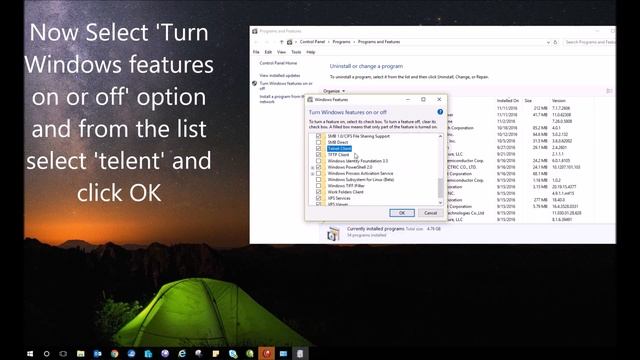640x360 pixels.
Task: Enable the SMB Direct checkbox
Action: point(318,142)
